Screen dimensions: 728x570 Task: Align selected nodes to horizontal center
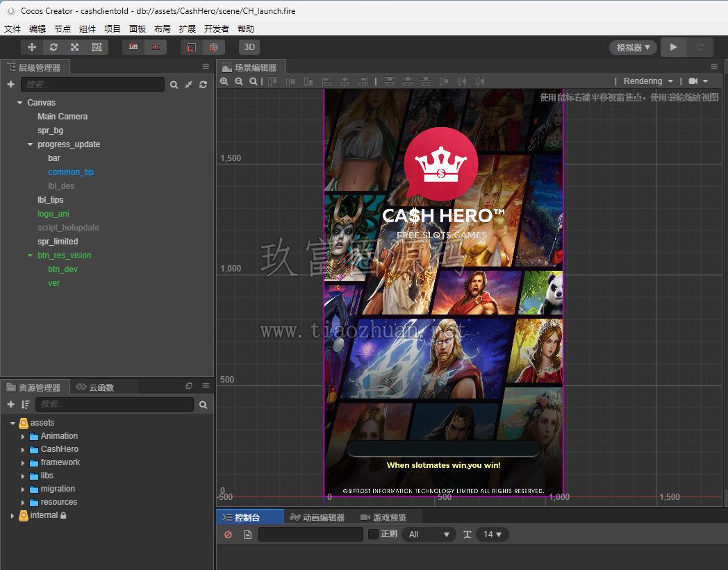click(345, 82)
